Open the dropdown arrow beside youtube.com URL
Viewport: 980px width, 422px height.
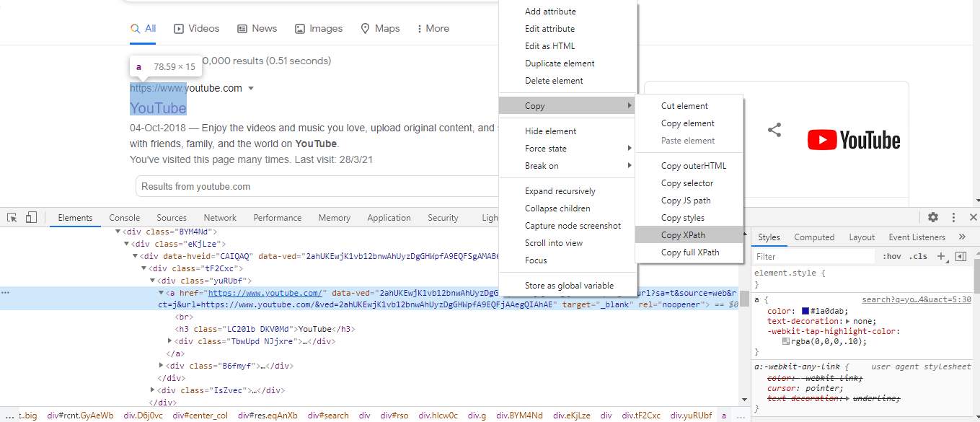(x=250, y=87)
